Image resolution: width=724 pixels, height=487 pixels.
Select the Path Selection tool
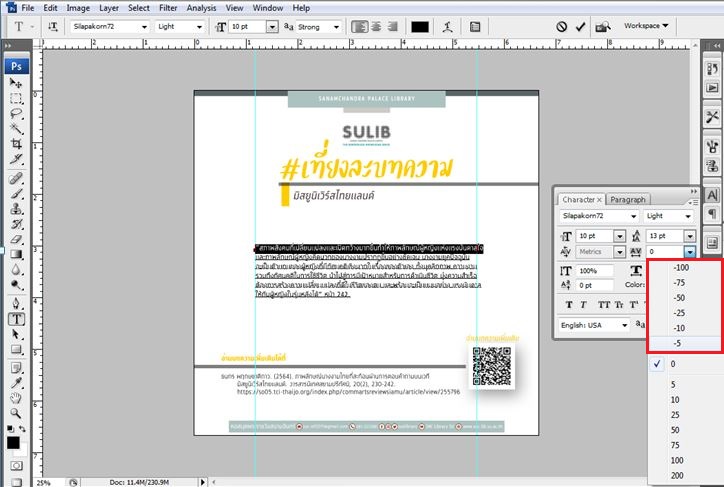(x=16, y=334)
